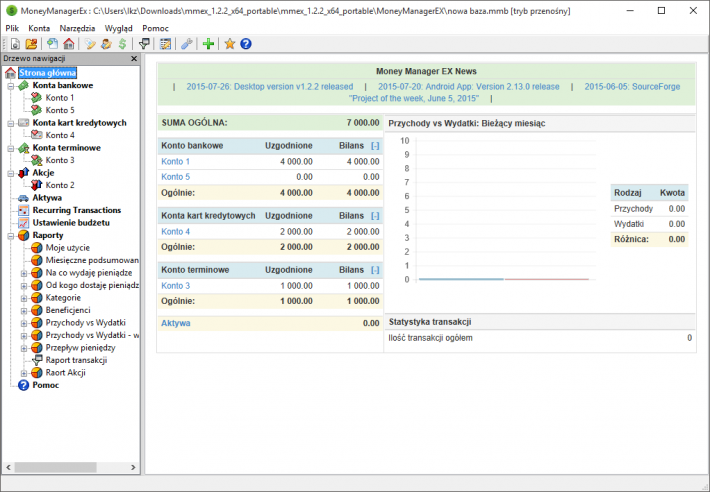Screen dimensions: 710x492
Task: Open the Narzędzia menu
Action: point(77,28)
